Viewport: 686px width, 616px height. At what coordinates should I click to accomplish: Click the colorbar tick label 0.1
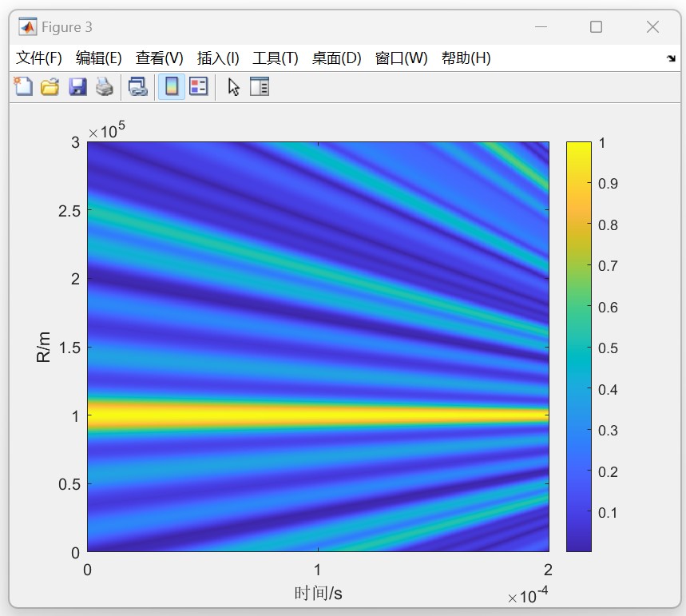click(x=608, y=513)
